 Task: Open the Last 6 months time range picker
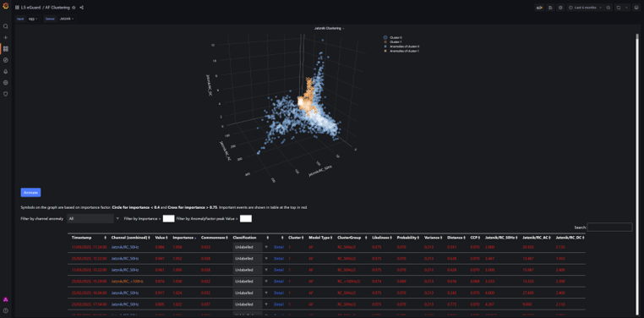coord(585,8)
